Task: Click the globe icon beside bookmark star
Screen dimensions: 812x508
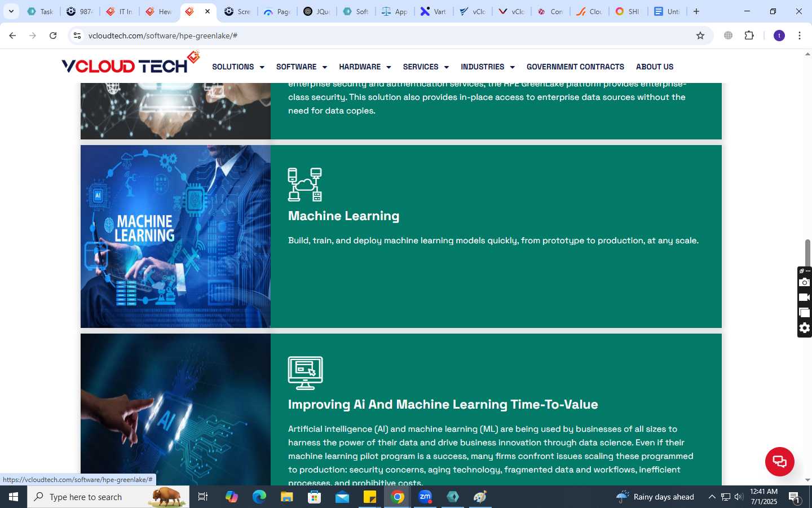Action: coord(729,36)
